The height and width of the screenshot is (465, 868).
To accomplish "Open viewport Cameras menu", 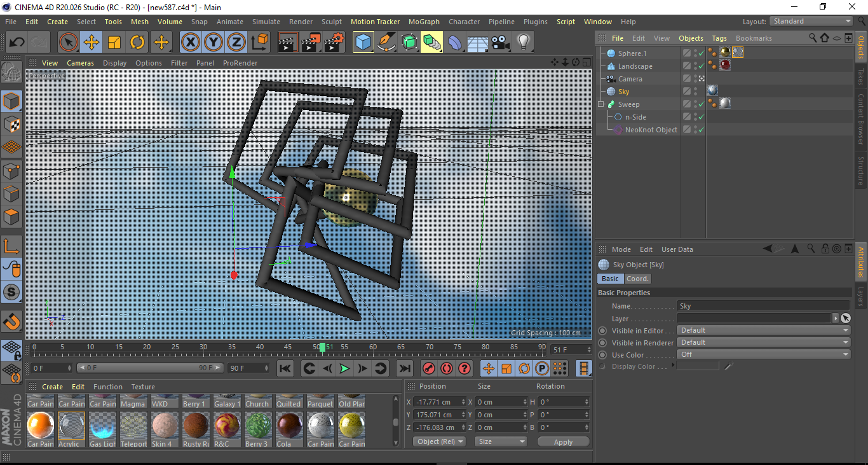I will coord(80,63).
